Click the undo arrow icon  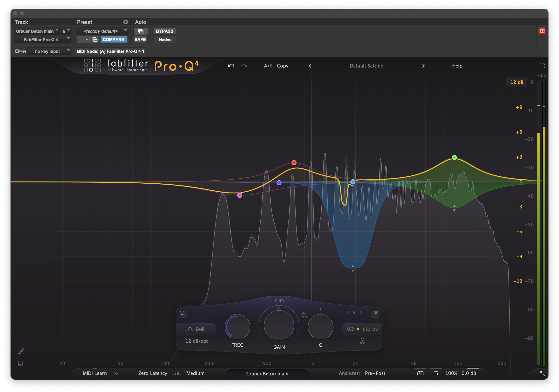tap(231, 66)
